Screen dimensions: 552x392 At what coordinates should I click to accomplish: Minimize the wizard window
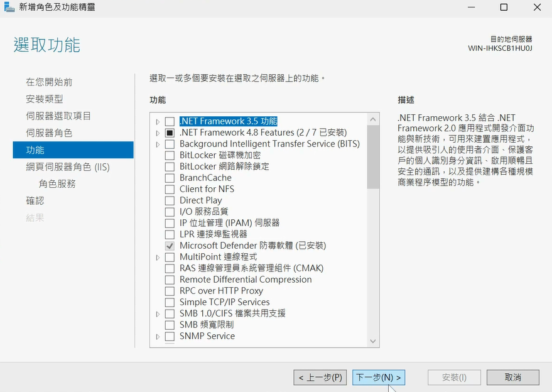pos(472,7)
